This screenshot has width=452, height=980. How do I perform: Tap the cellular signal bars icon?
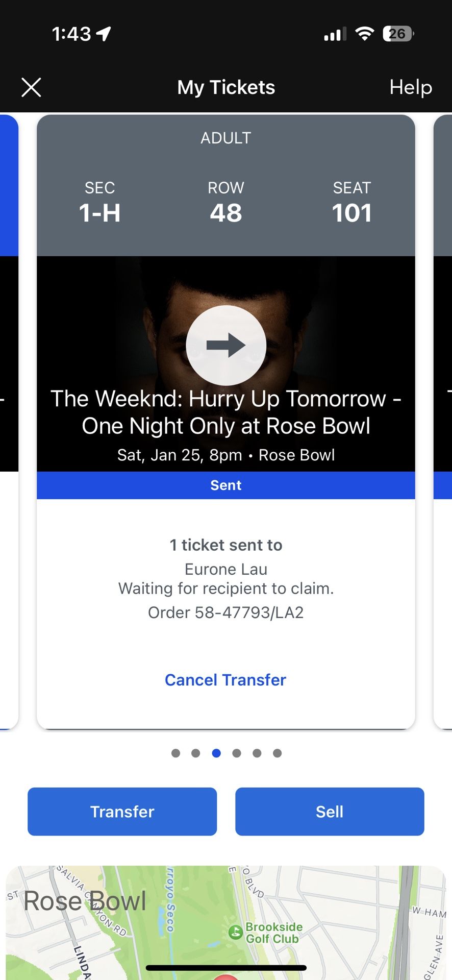click(x=335, y=34)
